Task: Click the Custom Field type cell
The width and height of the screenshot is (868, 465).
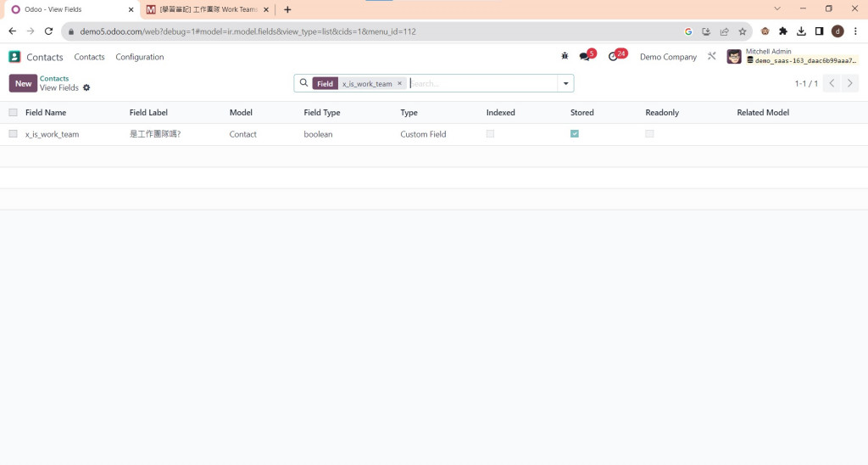Action: coord(423,134)
